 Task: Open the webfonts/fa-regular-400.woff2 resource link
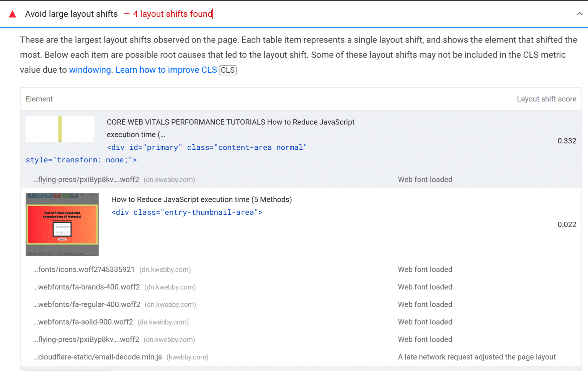point(87,305)
